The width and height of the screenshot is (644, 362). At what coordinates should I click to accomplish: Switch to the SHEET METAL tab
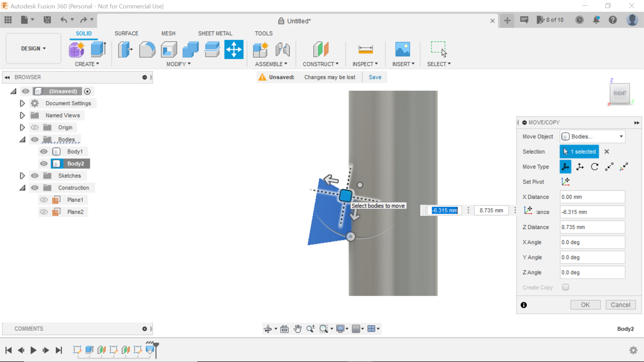[215, 33]
